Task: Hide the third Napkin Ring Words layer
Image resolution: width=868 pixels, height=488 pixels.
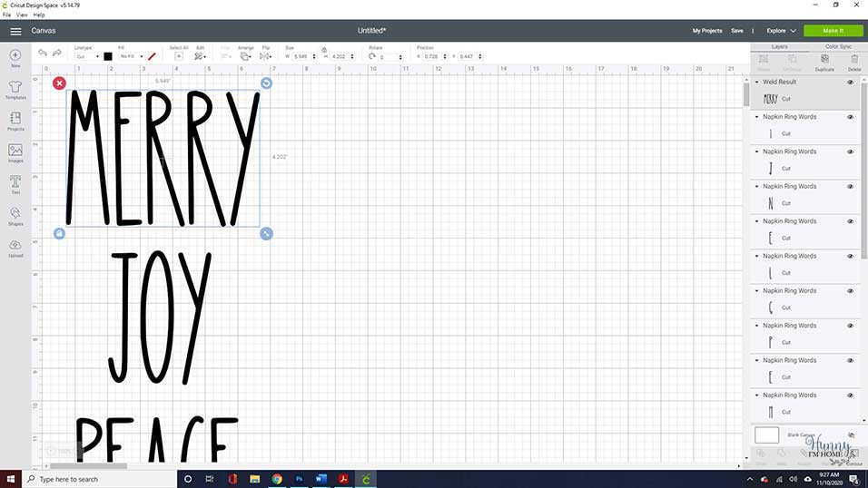Action: point(850,187)
